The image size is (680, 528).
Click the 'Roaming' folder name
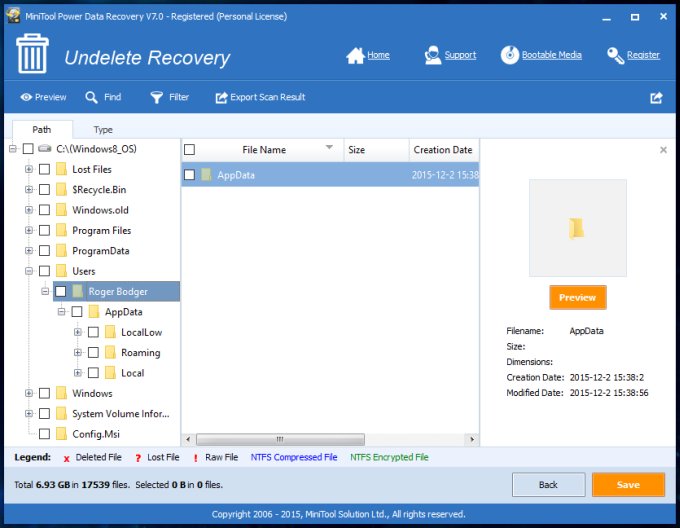pyautogui.click(x=141, y=353)
